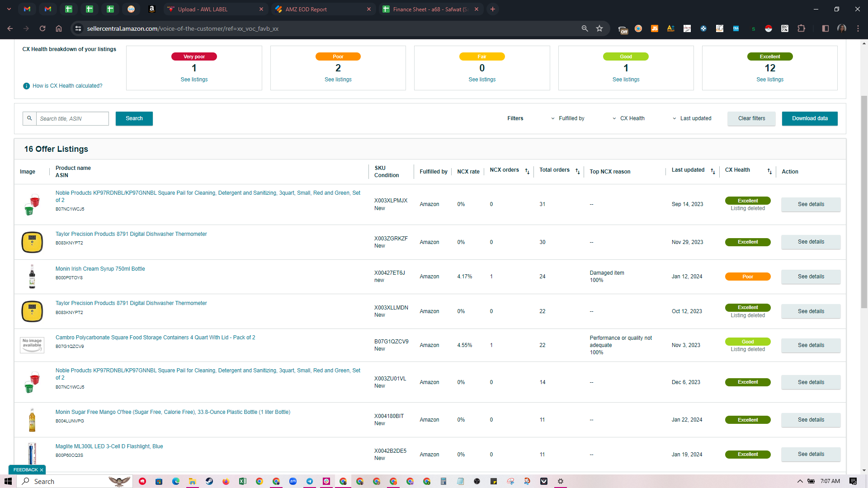Open Excel from the taskbar

(x=243, y=481)
